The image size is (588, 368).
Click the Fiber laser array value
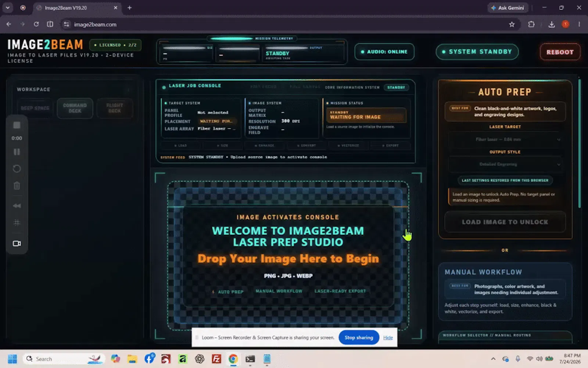[216, 129]
